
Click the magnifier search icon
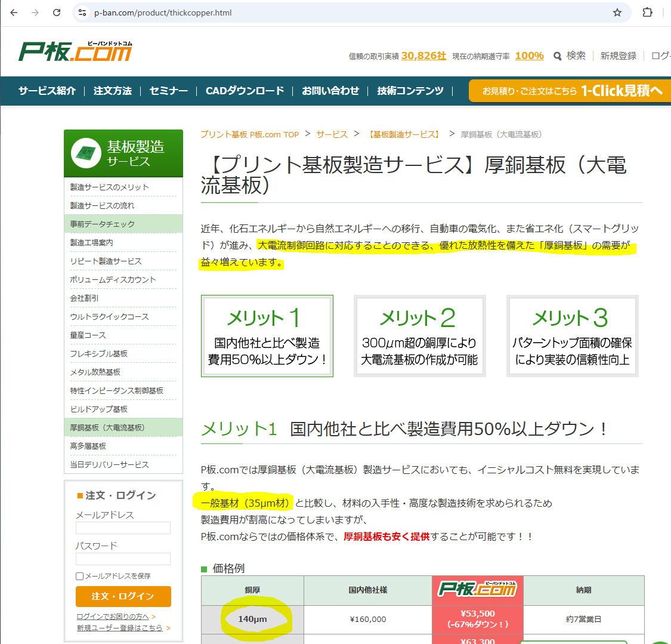(558, 56)
